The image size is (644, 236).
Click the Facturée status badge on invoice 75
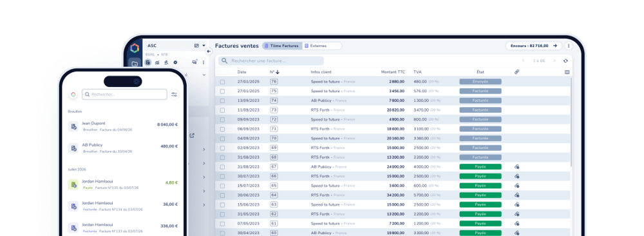(480, 92)
